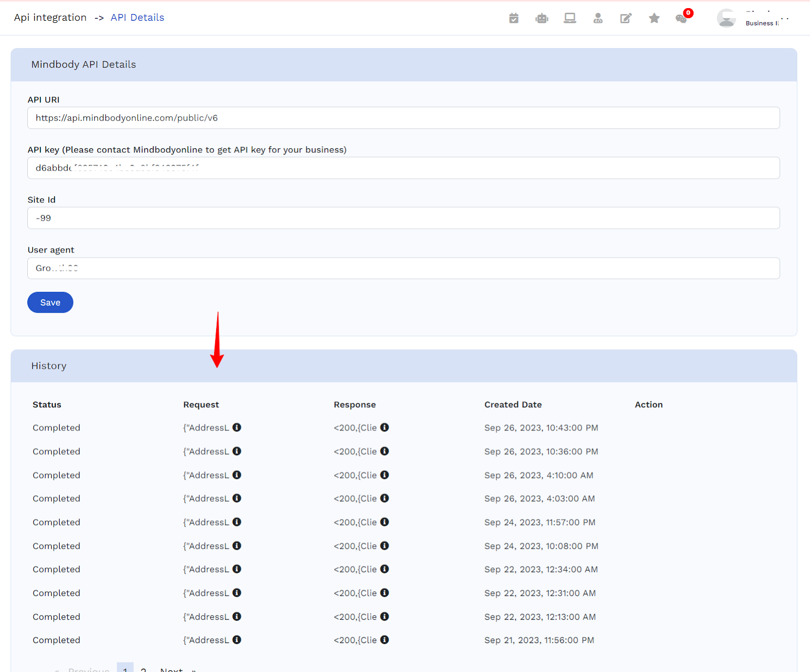Click into the API key field
The width and height of the screenshot is (810, 672).
(403, 168)
